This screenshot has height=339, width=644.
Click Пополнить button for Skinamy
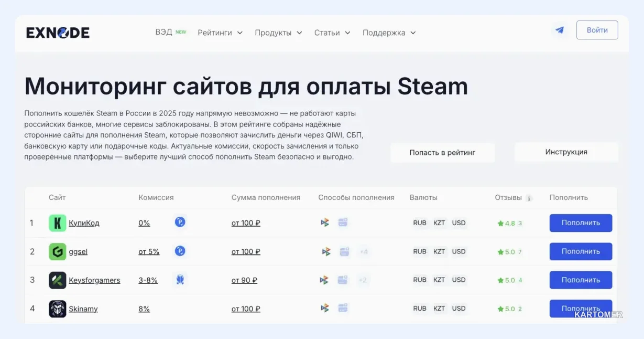[x=581, y=309]
